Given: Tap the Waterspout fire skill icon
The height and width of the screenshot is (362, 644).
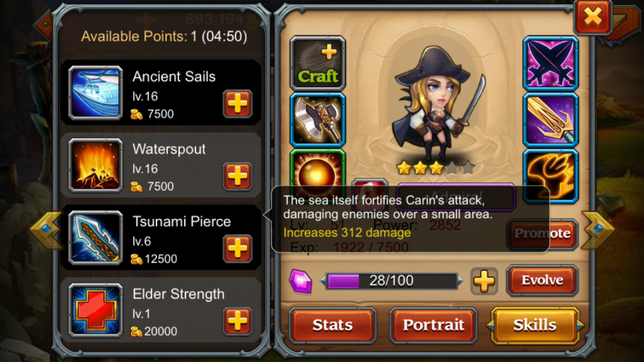Looking at the screenshot, I should click(96, 165).
